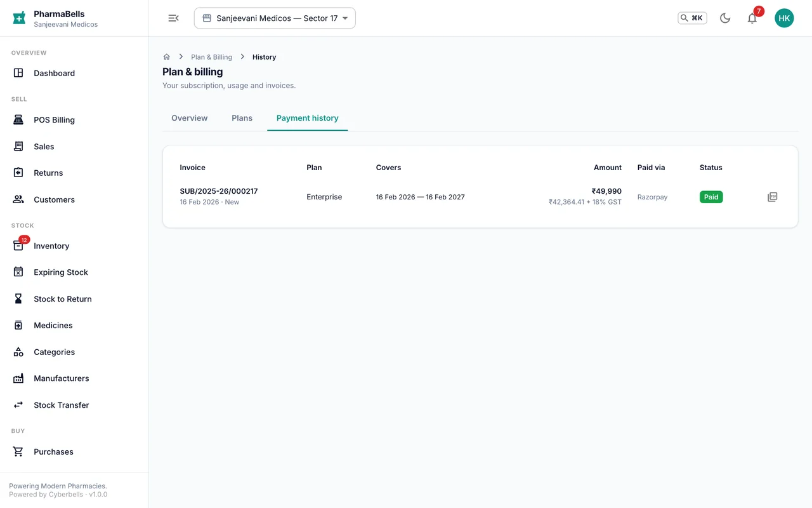Open the Plan & Billing breadcrumb link
This screenshot has height=508, width=812.
(212, 57)
